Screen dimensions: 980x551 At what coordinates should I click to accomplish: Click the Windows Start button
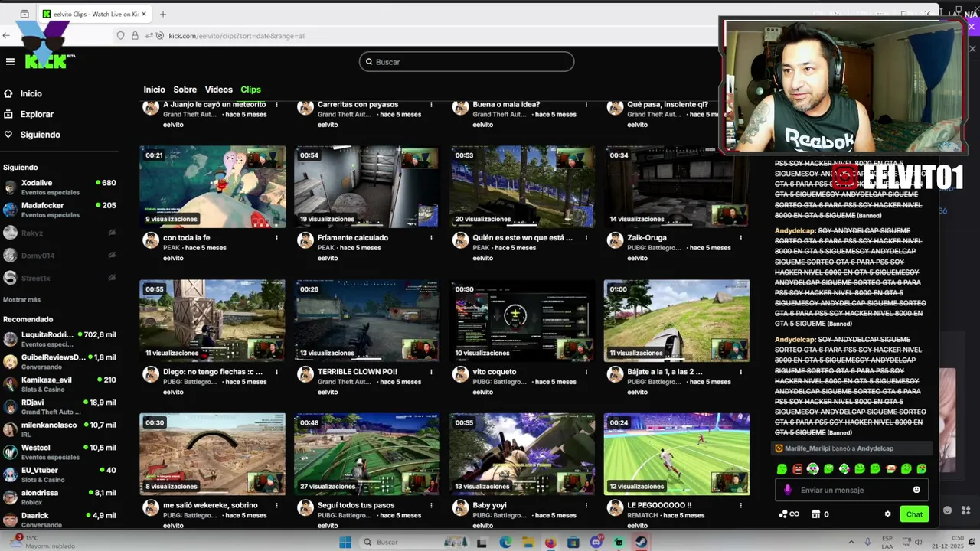345,543
